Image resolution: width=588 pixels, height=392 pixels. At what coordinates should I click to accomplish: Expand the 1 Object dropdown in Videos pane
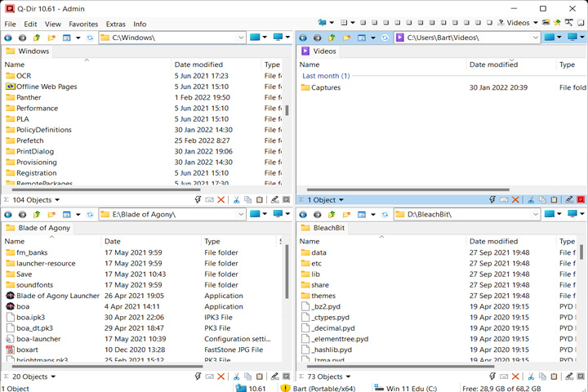pos(341,200)
